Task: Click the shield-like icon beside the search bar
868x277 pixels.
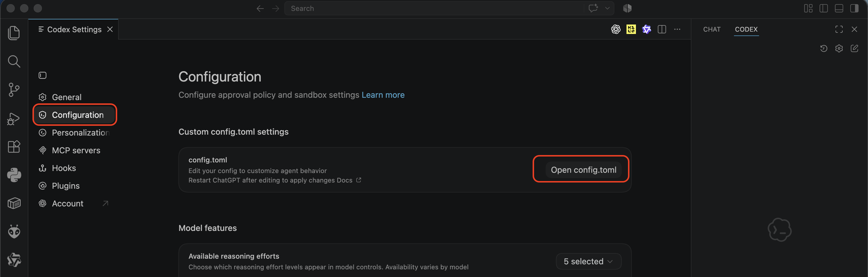Action: click(627, 9)
